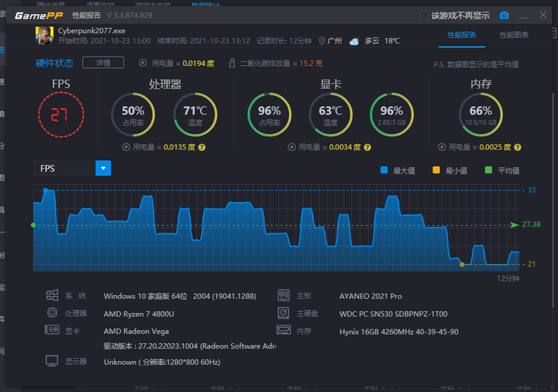Viewport: 558px width, 392px height.
Task: Click the total power usage lightning icon
Action: [x=143, y=63]
